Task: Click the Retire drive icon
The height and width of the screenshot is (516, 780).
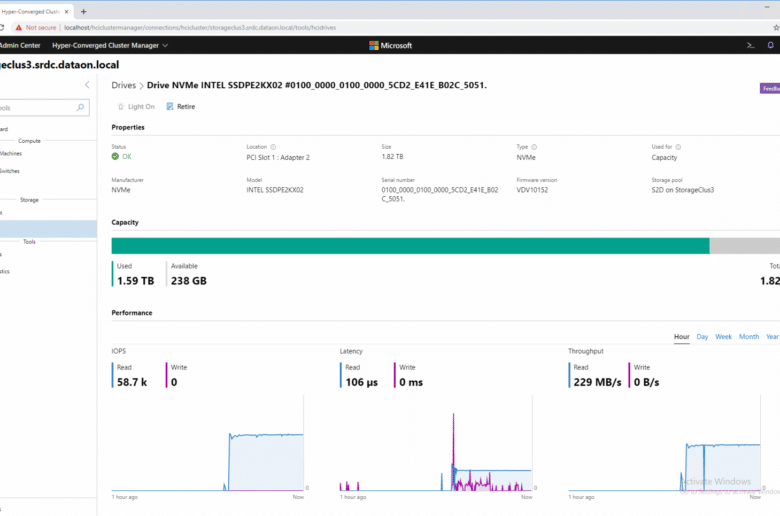Action: tap(170, 106)
